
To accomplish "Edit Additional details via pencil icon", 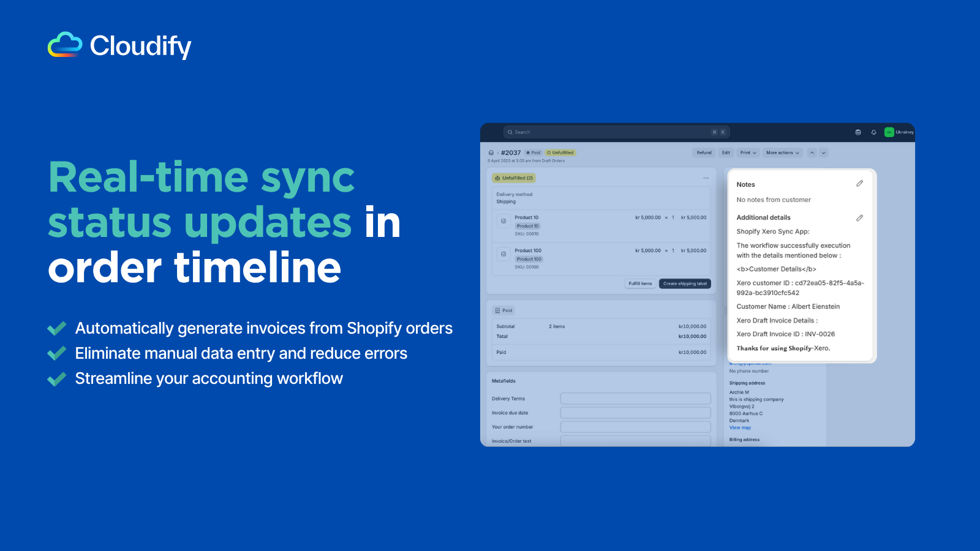I will point(859,217).
